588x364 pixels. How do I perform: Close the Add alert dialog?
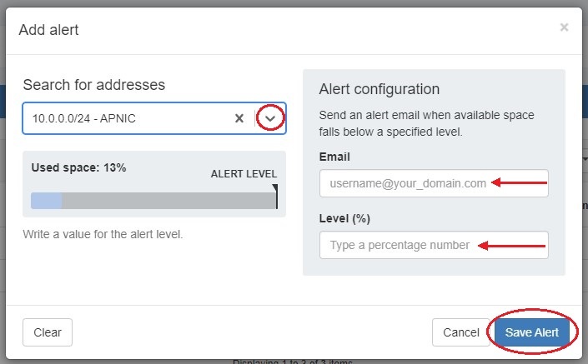pos(564,27)
